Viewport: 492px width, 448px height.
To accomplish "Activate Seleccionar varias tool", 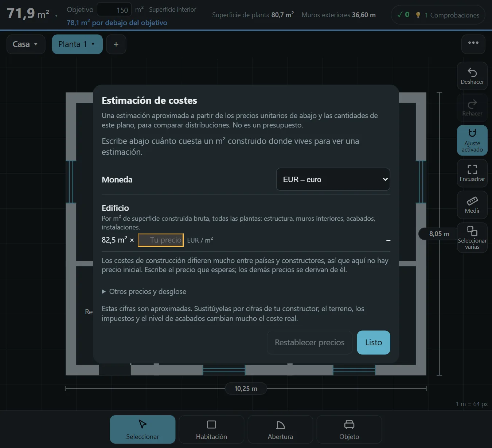I will pos(472,237).
